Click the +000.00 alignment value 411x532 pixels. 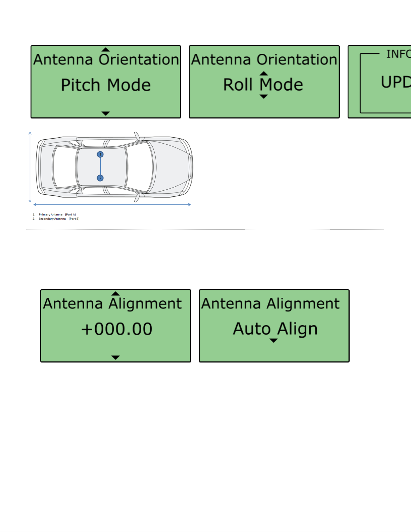coord(117,329)
